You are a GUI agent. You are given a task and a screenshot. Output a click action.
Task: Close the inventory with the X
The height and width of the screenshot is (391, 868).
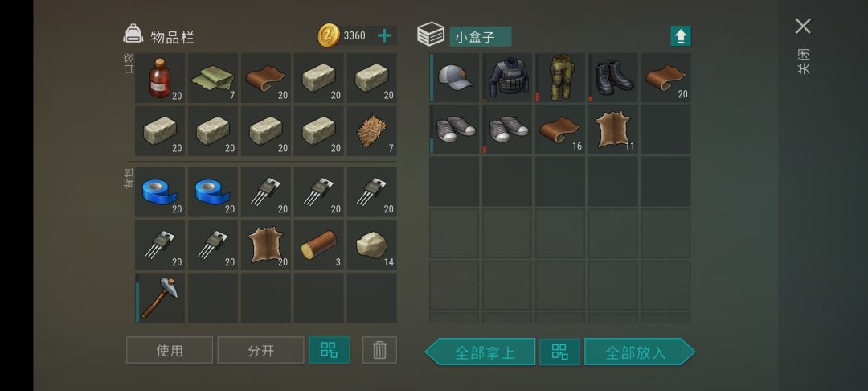[803, 26]
